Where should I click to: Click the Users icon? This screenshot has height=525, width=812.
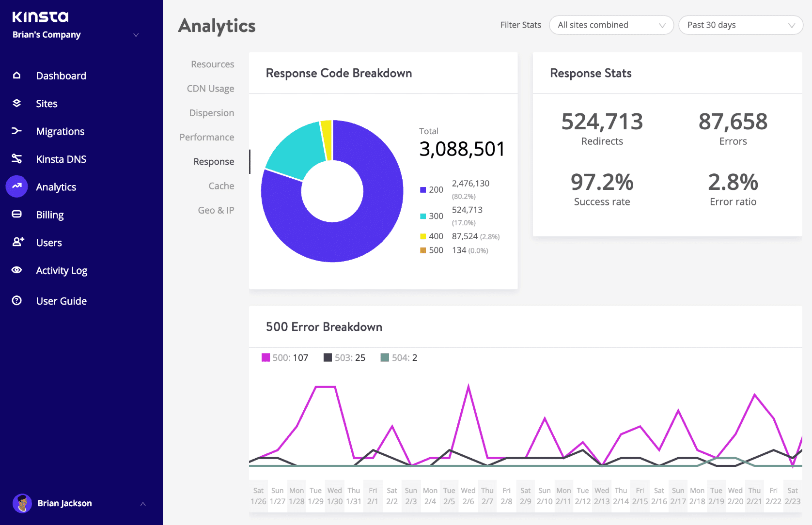pos(16,242)
